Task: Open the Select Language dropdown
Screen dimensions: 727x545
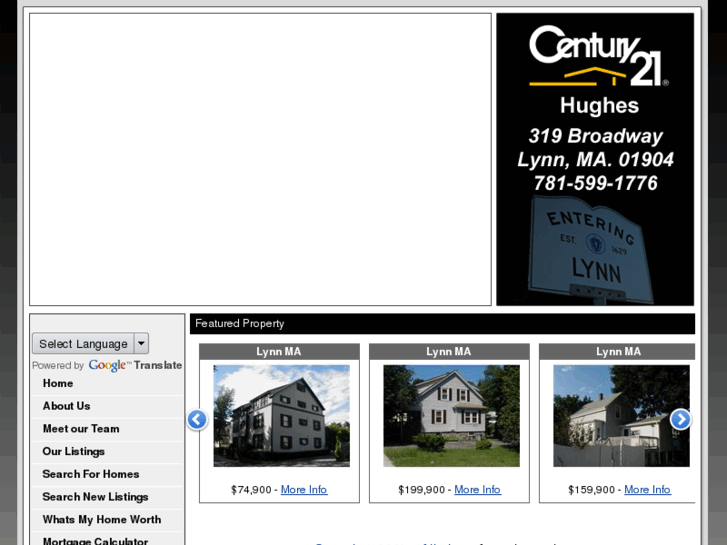Action: (x=90, y=344)
